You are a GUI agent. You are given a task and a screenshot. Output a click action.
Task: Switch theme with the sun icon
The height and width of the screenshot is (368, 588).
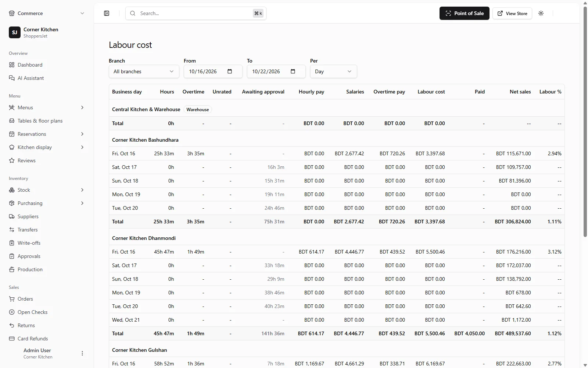(x=541, y=13)
